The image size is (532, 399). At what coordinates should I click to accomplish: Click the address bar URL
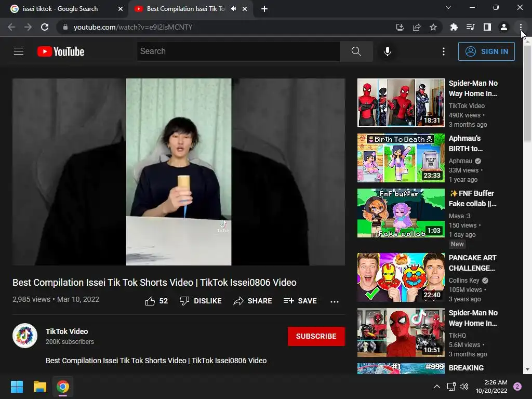pyautogui.click(x=132, y=27)
